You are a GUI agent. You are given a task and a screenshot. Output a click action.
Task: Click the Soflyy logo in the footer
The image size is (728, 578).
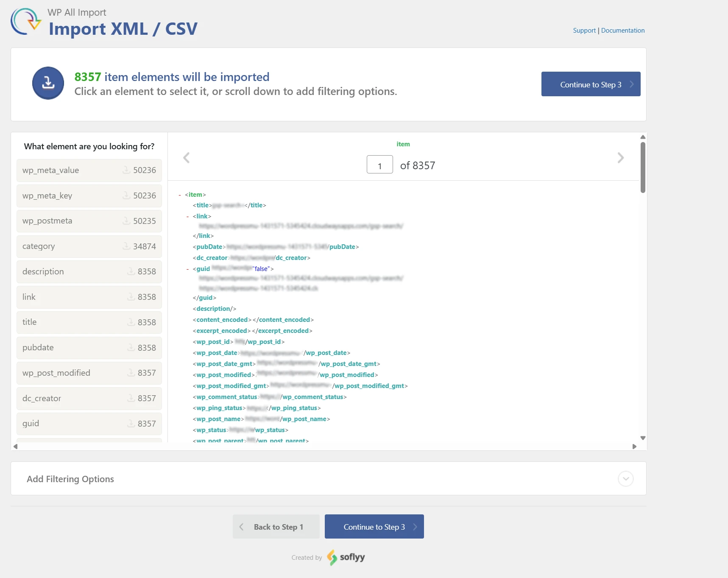point(346,557)
